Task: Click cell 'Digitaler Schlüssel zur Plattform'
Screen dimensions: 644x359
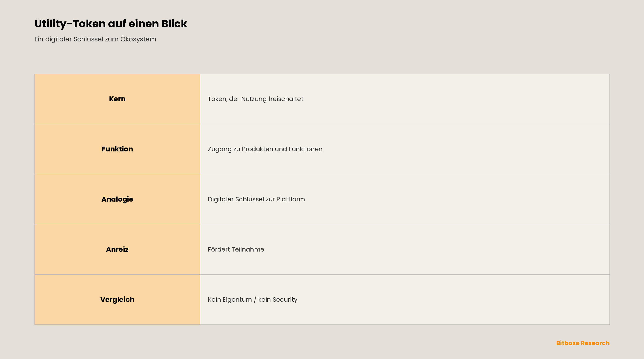Action: 405,199
